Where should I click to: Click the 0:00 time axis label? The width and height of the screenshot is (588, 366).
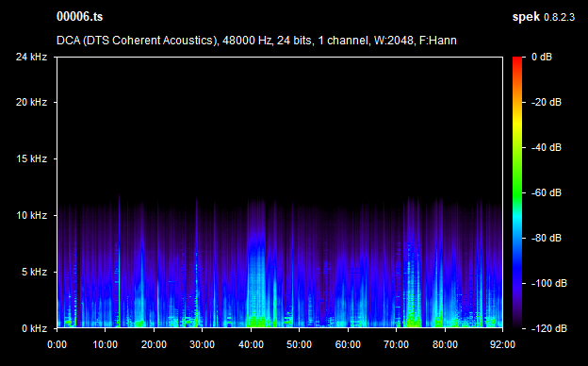pos(57,344)
